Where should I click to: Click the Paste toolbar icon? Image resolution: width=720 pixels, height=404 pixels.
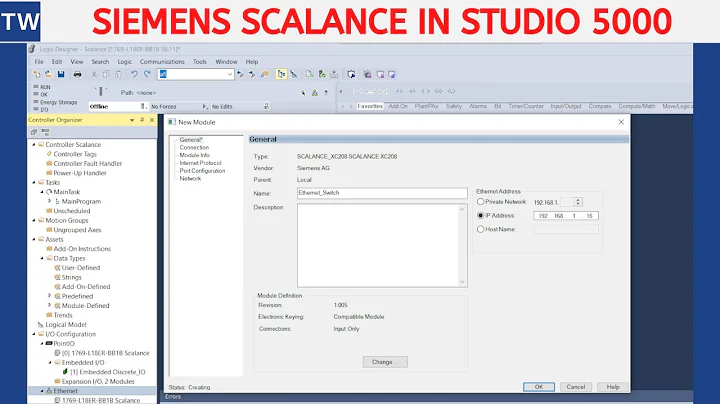tap(118, 74)
